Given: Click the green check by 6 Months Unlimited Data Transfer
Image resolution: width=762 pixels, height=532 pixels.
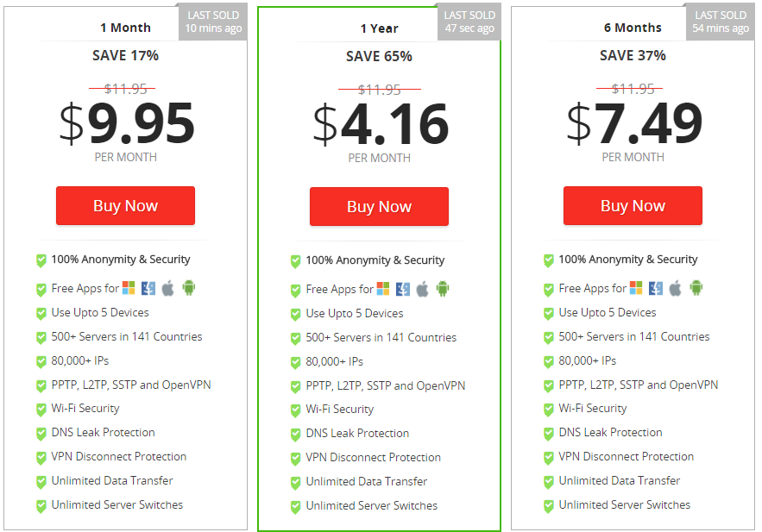Looking at the screenshot, I should pos(549,481).
